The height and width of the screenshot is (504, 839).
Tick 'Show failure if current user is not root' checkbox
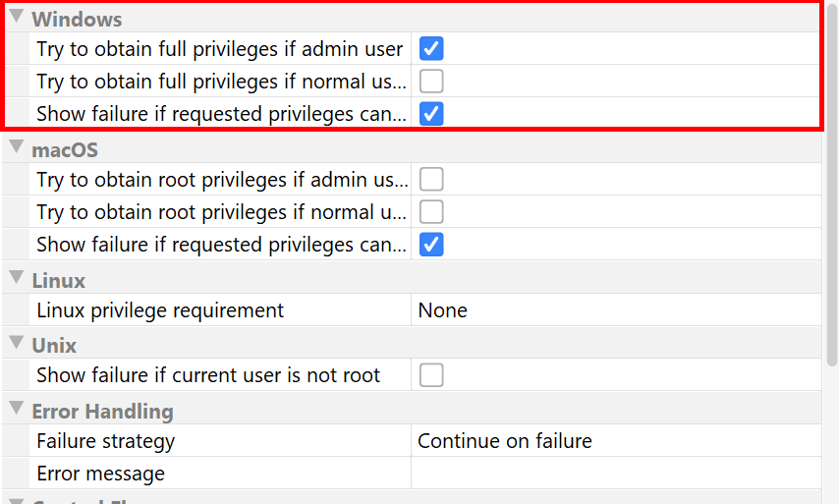(431, 375)
